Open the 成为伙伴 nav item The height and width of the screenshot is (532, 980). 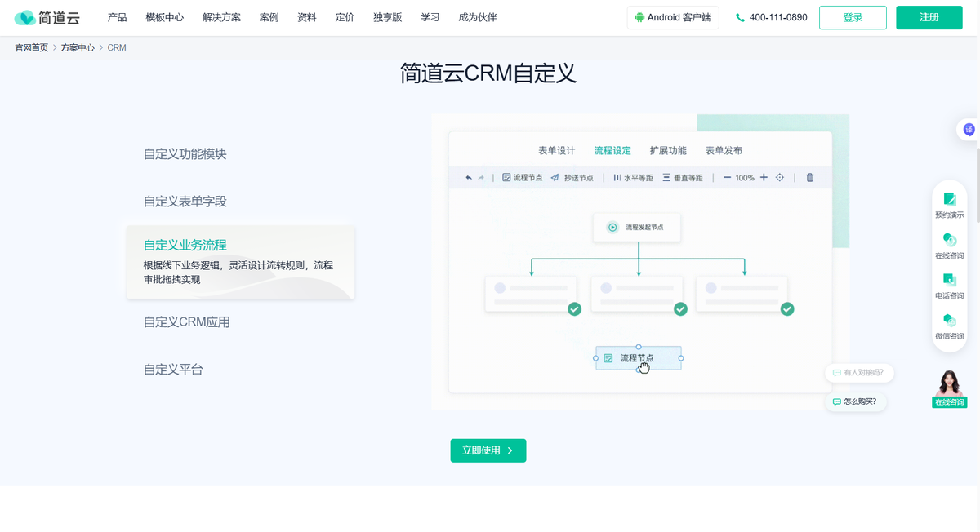tap(478, 17)
